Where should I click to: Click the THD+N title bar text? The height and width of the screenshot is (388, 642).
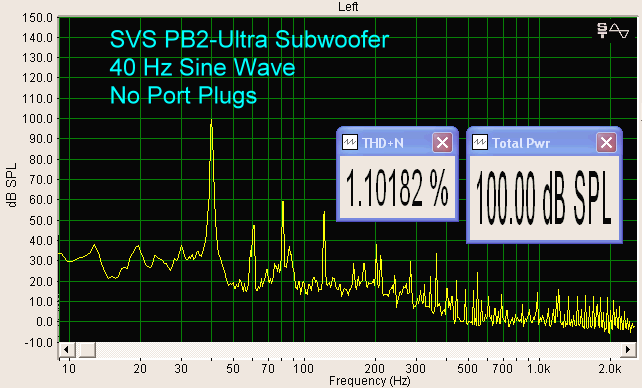click(383, 143)
